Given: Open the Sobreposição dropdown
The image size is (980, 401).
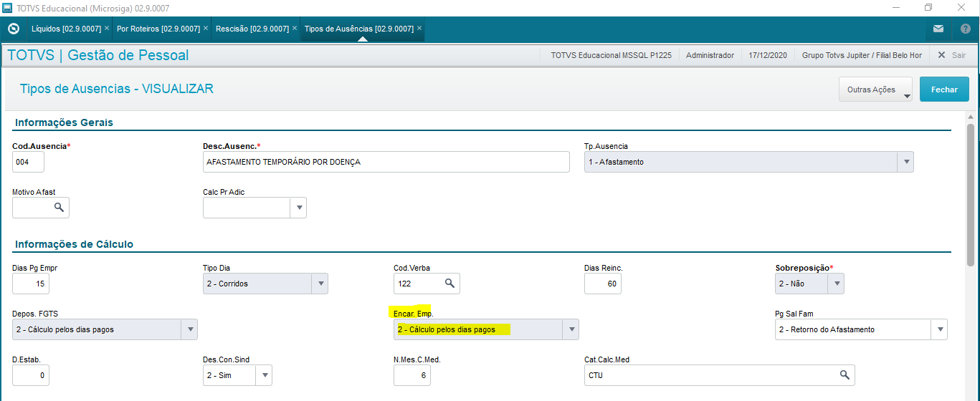Looking at the screenshot, I should point(836,284).
